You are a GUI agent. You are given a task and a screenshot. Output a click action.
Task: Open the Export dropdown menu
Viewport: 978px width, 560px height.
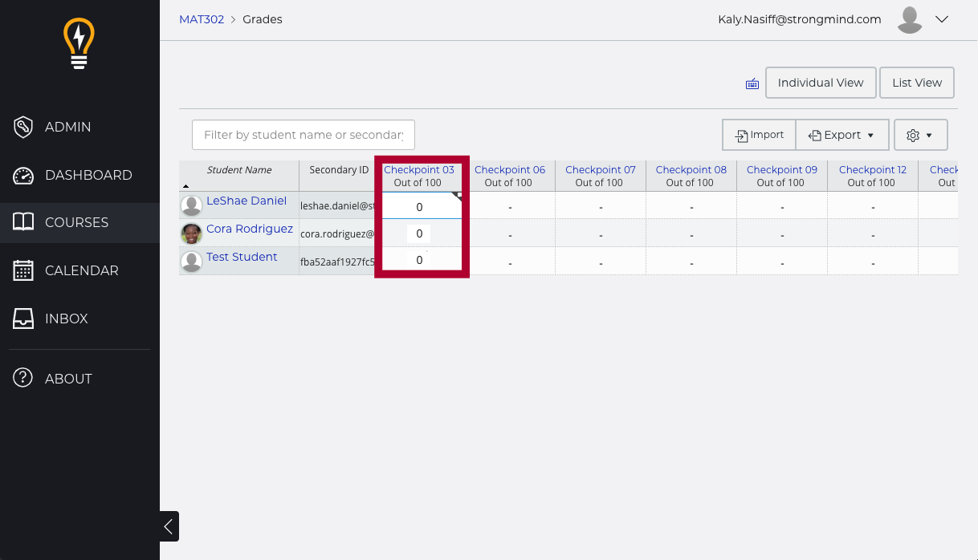[841, 135]
